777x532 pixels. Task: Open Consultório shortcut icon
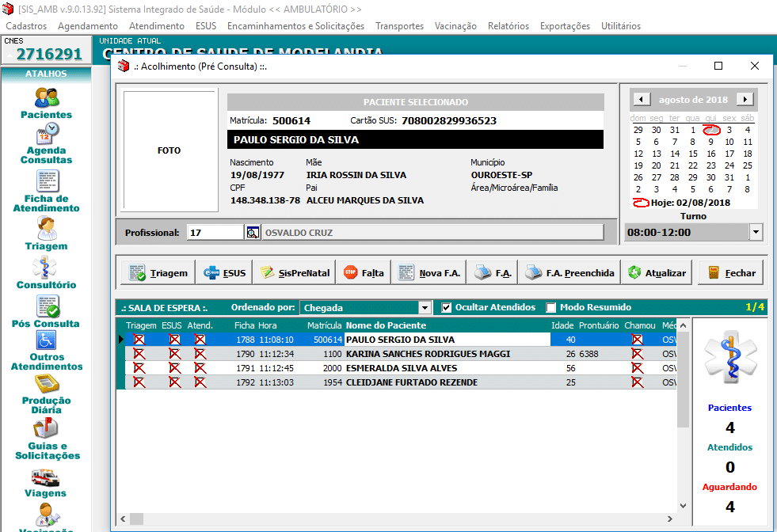coord(46,268)
